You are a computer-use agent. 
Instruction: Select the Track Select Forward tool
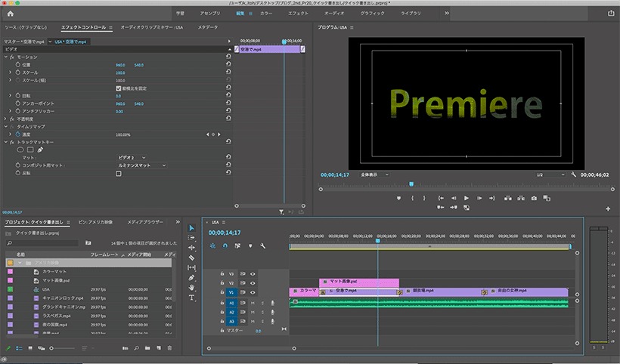tap(192, 238)
